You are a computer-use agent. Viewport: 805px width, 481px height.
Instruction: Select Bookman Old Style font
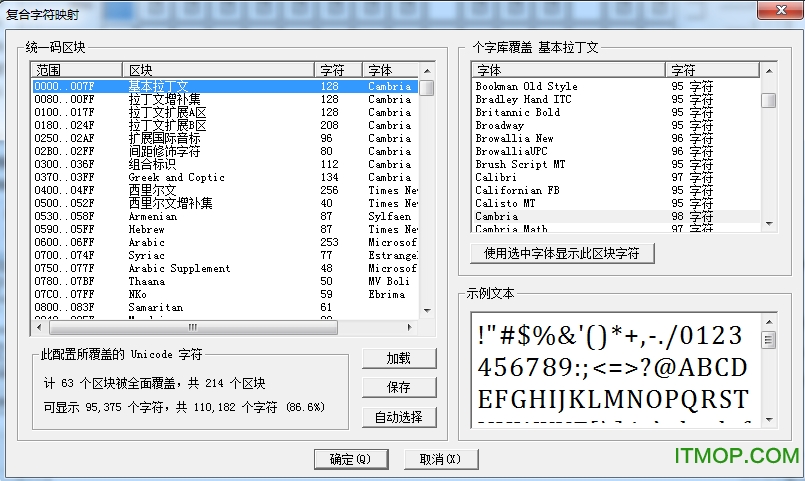(616, 86)
